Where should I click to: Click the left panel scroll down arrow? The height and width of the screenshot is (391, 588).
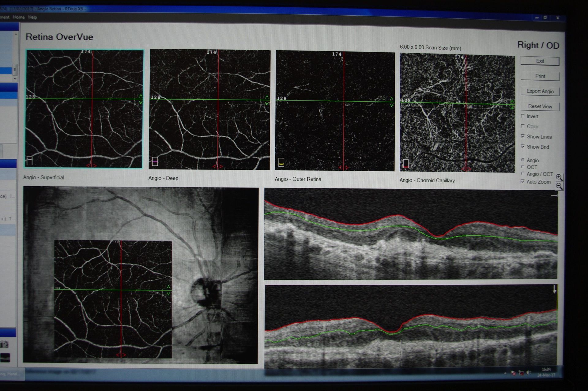pos(15,79)
